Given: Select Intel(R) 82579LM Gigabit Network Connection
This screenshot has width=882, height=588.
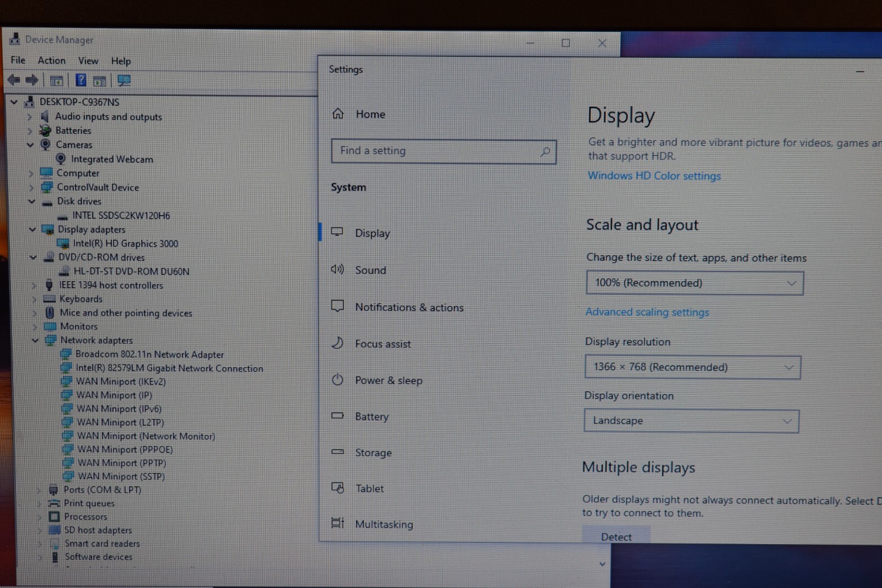Looking at the screenshot, I should coord(169,368).
